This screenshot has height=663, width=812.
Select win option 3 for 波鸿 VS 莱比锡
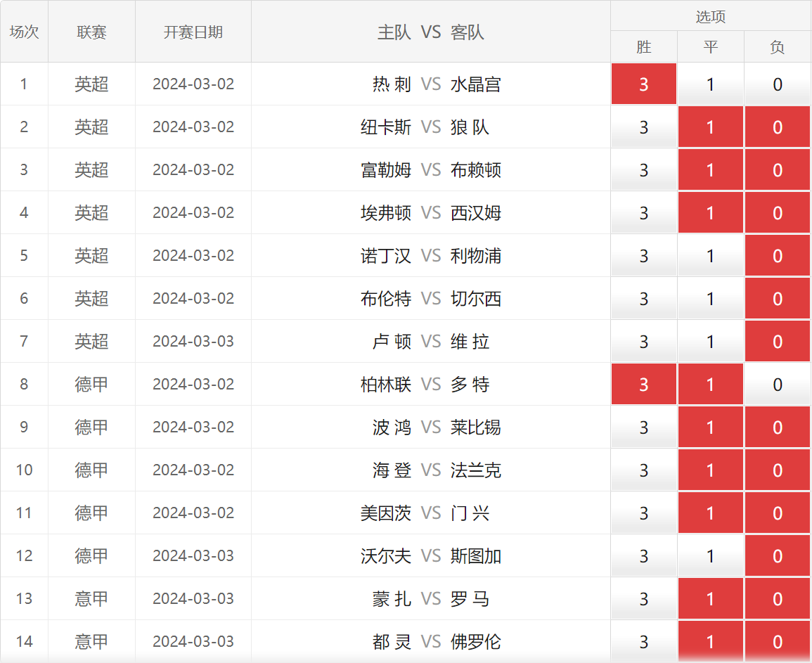coord(644,427)
